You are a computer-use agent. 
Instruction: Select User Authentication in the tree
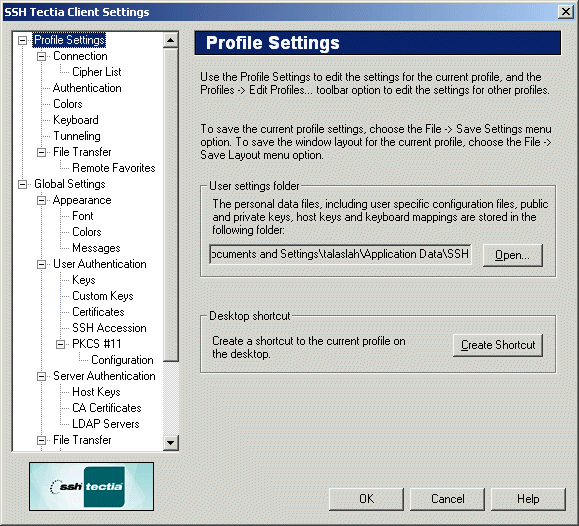point(100,264)
